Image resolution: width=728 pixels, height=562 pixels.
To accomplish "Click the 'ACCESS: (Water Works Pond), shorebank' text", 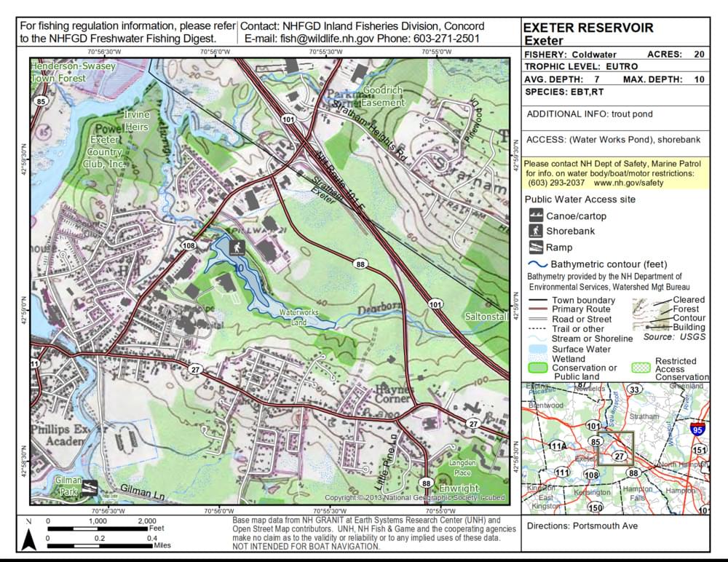I will coord(613,140).
